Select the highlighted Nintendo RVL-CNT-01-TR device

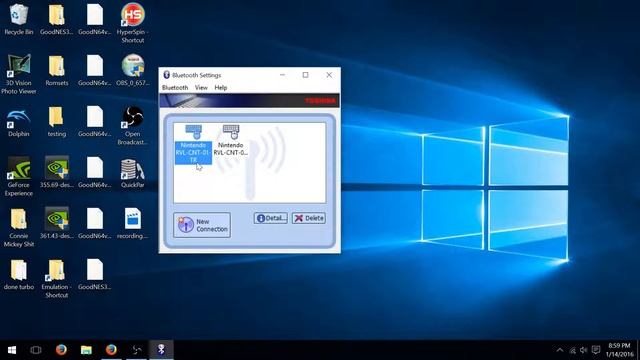coord(193,144)
